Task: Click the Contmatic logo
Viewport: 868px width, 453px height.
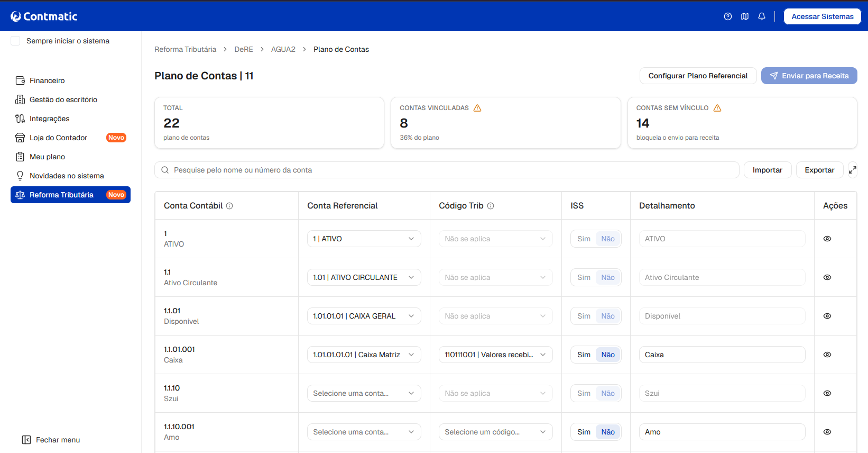Action: coord(44,16)
